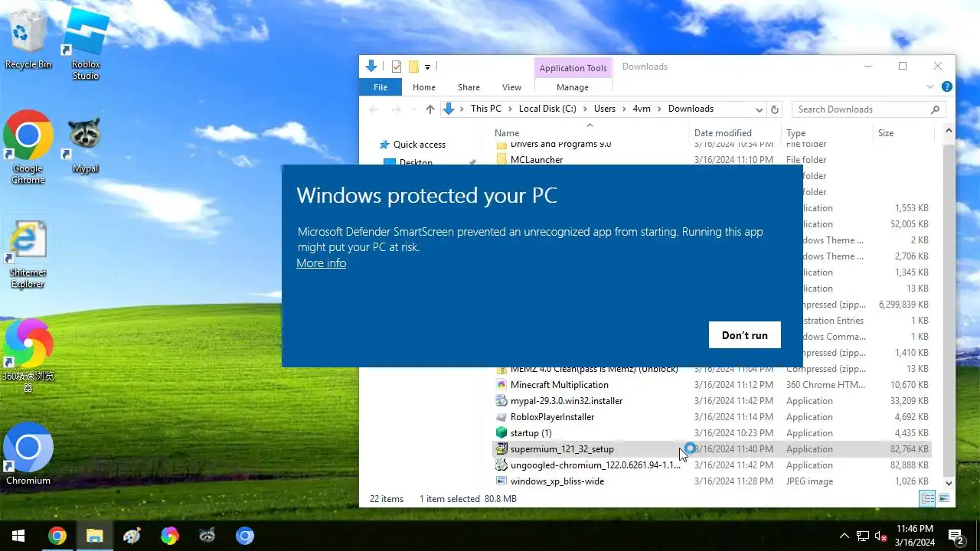Image resolution: width=980 pixels, height=551 pixels.
Task: Click the network status tray icon
Action: coord(863,536)
